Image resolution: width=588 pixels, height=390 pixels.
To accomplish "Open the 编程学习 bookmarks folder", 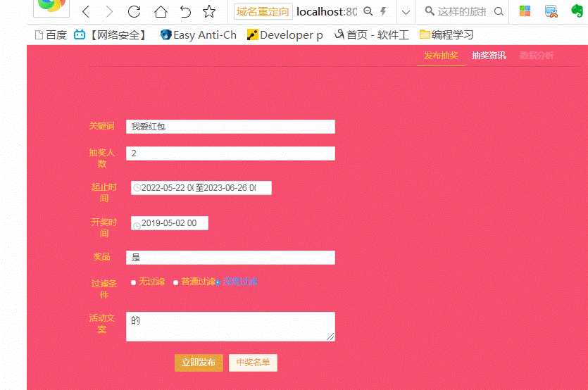I will click(446, 35).
